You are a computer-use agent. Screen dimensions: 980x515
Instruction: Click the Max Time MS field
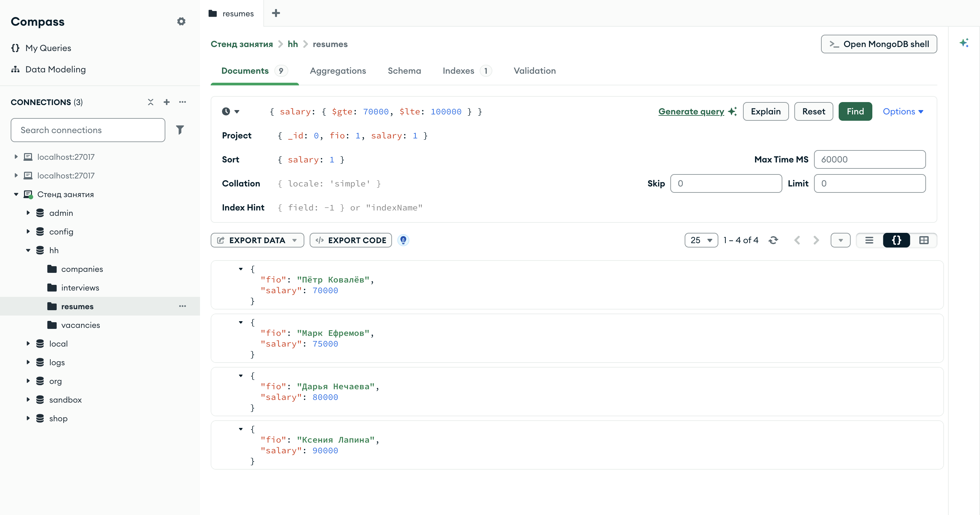[869, 159]
